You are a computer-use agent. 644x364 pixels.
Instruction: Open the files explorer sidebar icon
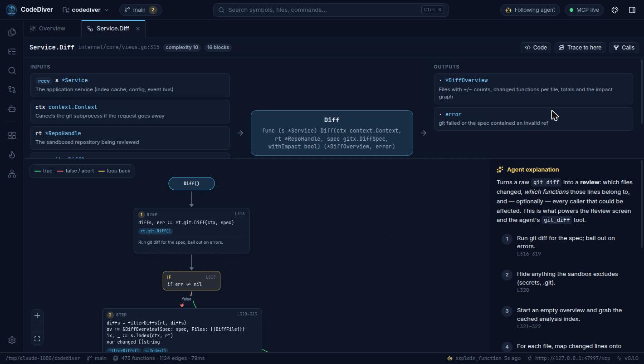(x=12, y=33)
